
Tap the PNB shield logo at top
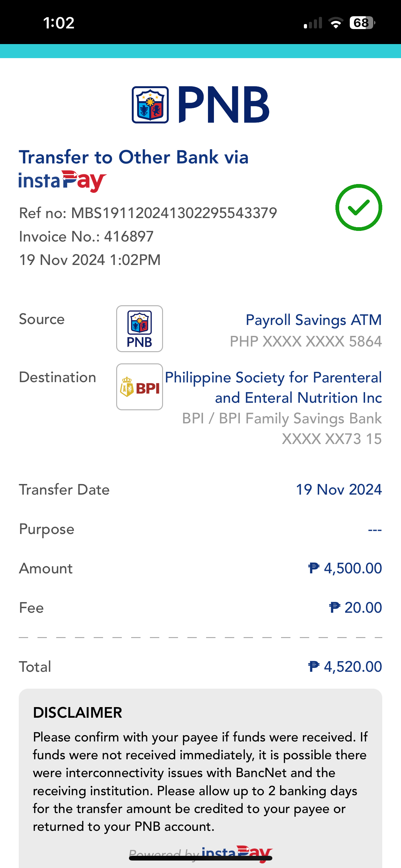tap(150, 105)
